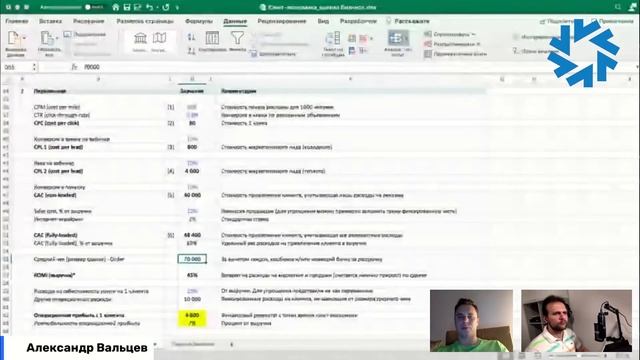Screen dimensions: 640x360
Task: Select the CPL 1 value cell 800
Action: click(192, 147)
